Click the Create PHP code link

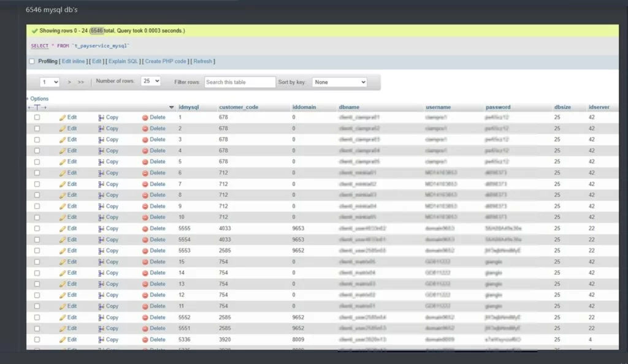point(166,61)
